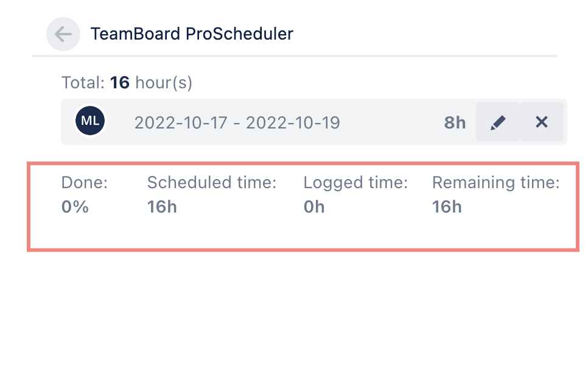Click the ML user avatar
This screenshot has height=380, width=588.
pos(90,121)
